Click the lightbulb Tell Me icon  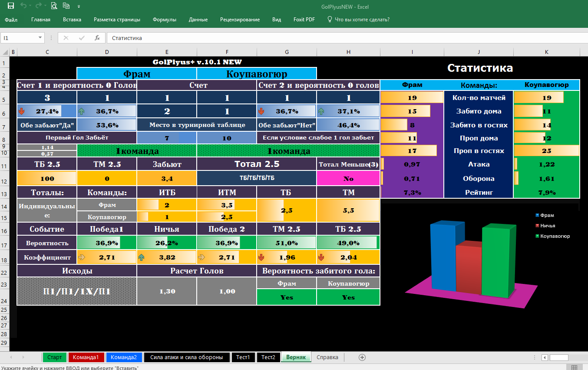(330, 19)
